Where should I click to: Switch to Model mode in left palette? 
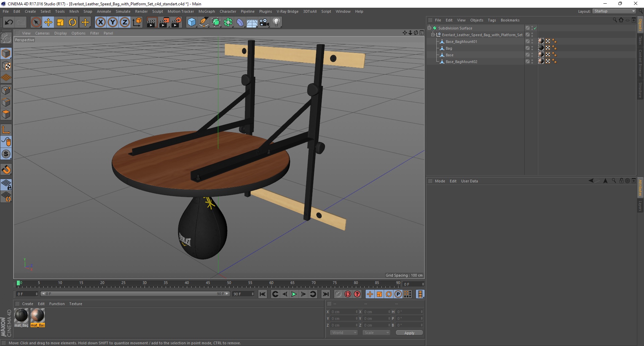6,53
